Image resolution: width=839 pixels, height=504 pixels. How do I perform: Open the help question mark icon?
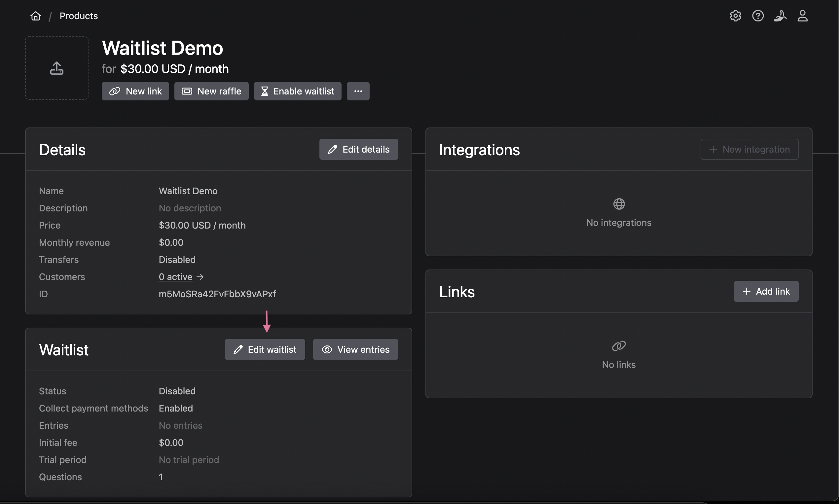click(758, 16)
